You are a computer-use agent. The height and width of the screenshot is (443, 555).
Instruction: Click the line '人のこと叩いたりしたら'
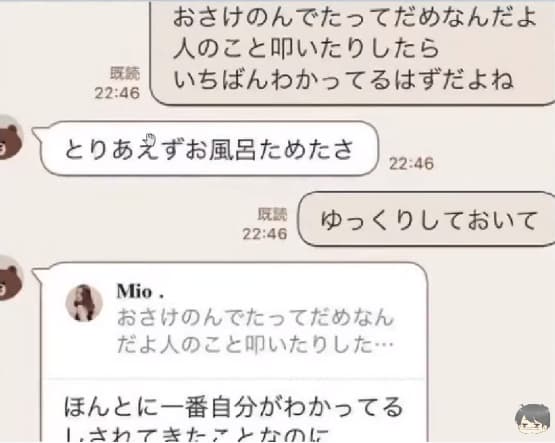click(306, 48)
